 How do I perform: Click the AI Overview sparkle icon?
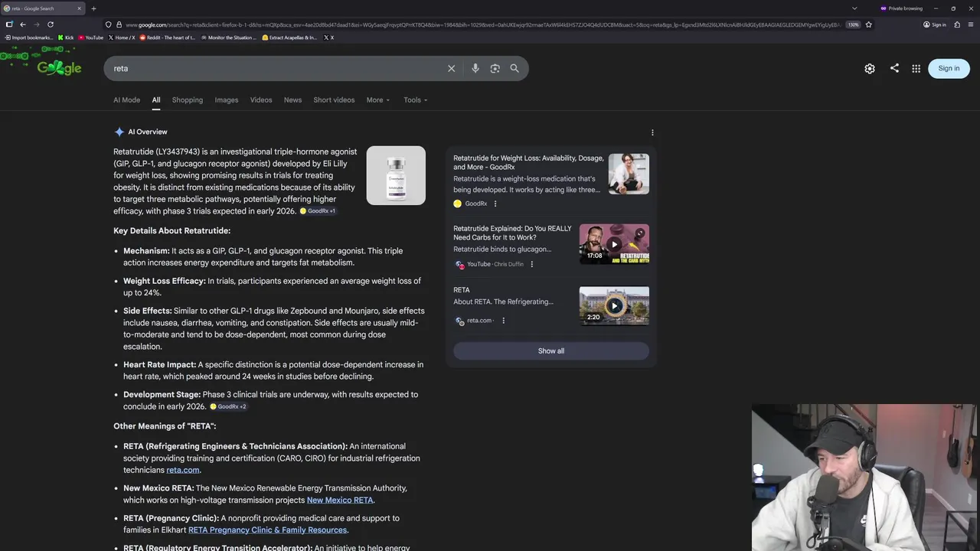119,132
